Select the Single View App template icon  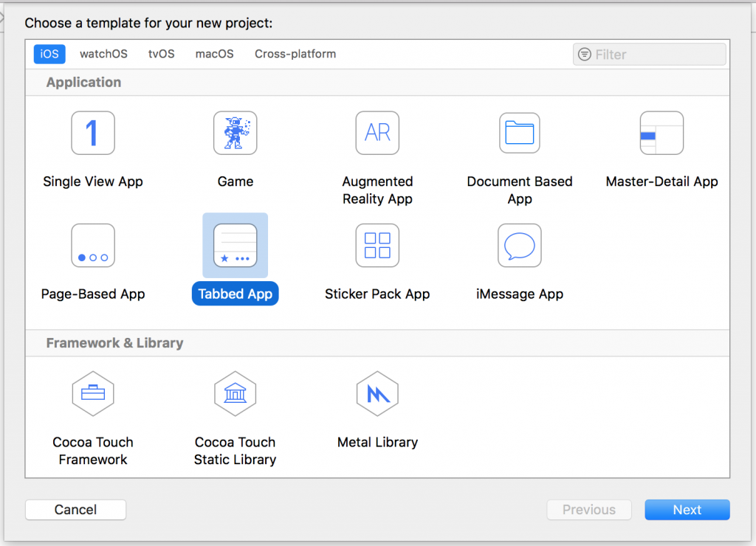click(x=93, y=133)
